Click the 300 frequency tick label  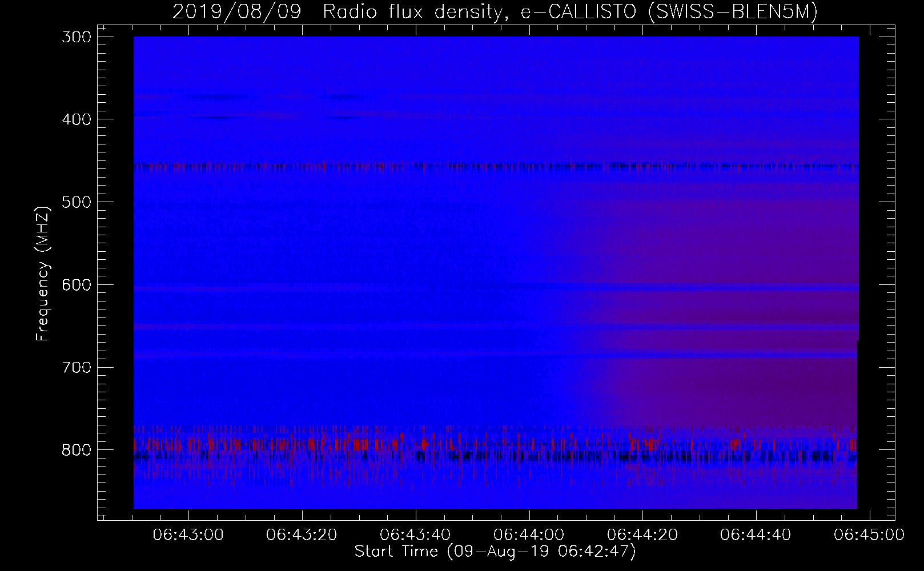(75, 37)
